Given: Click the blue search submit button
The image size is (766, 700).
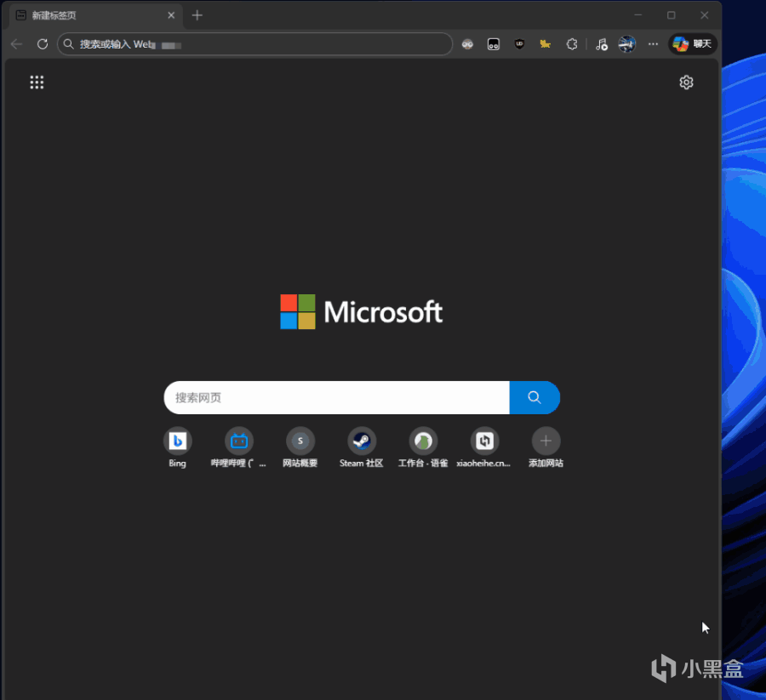Looking at the screenshot, I should (534, 397).
